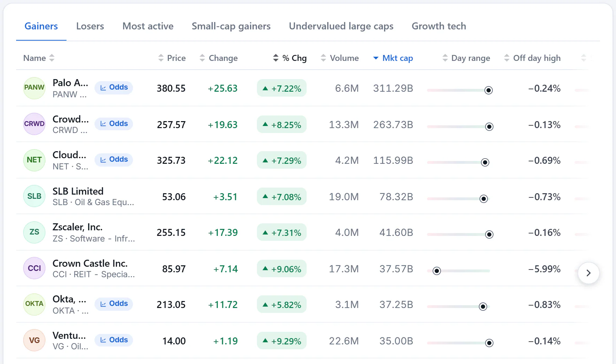Viewport: 616px width, 364px height.
Task: Click the market cap 41.60B
Action: click(396, 232)
